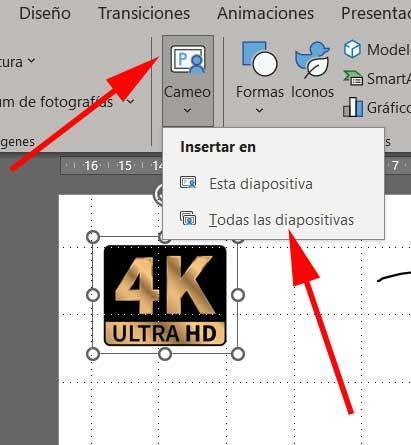Click the Cameo camera icon
This screenshot has height=445, width=411.
coord(188,60)
